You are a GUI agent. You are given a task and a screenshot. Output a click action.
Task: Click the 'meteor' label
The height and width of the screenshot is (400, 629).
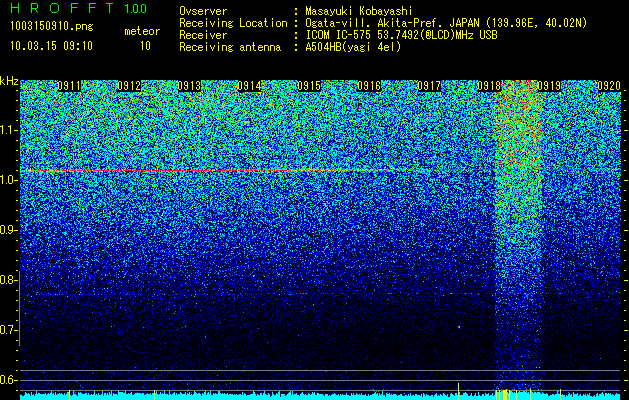(142, 31)
